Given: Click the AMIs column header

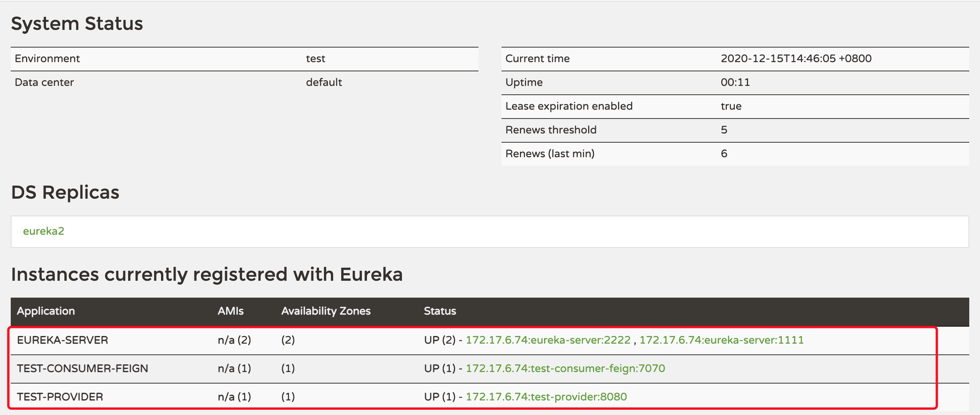Looking at the screenshot, I should (230, 311).
